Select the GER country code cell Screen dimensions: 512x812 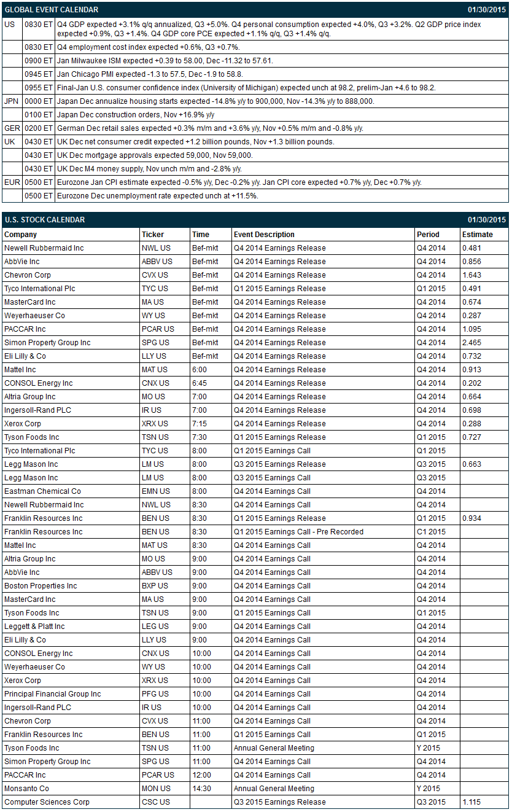(12, 128)
